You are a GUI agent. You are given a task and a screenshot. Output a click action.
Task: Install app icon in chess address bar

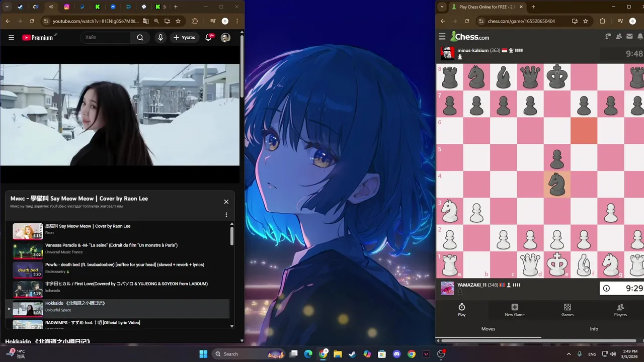[575, 21]
